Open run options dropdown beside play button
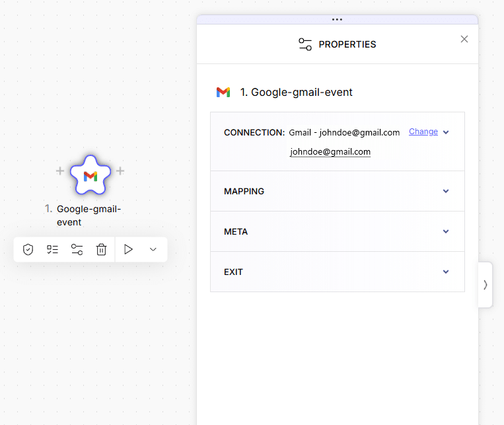The image size is (504, 425). pyautogui.click(x=153, y=249)
